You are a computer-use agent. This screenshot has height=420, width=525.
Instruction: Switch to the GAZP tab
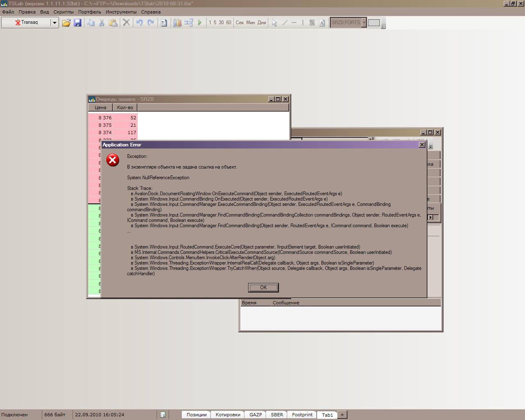pyautogui.click(x=256, y=415)
